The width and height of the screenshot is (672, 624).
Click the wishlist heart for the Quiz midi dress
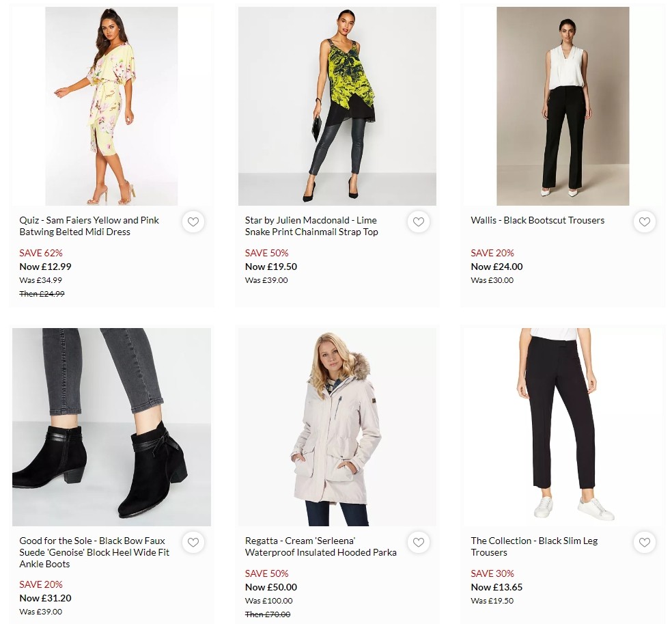pos(193,221)
